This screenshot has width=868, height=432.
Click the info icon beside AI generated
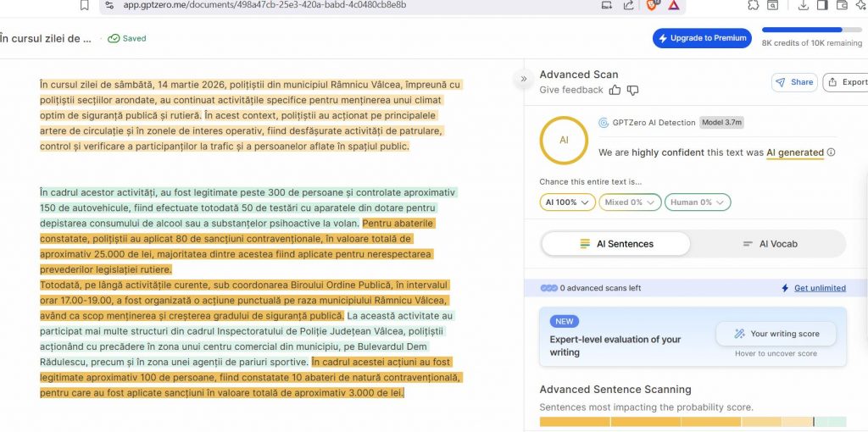pos(831,152)
